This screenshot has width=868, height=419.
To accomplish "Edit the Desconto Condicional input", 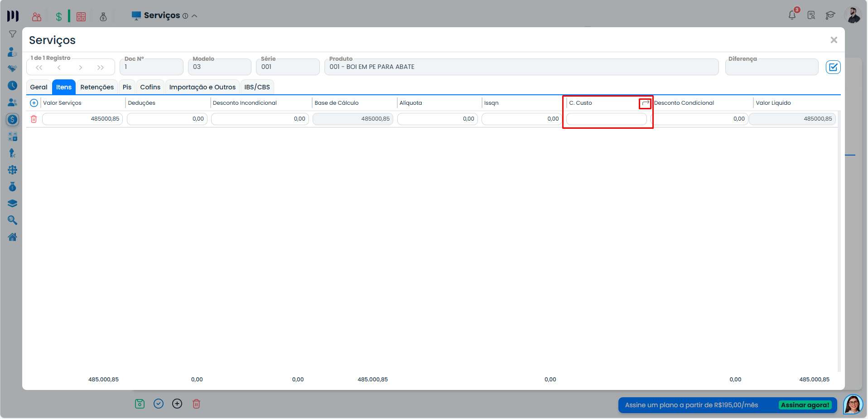I will tap(699, 119).
